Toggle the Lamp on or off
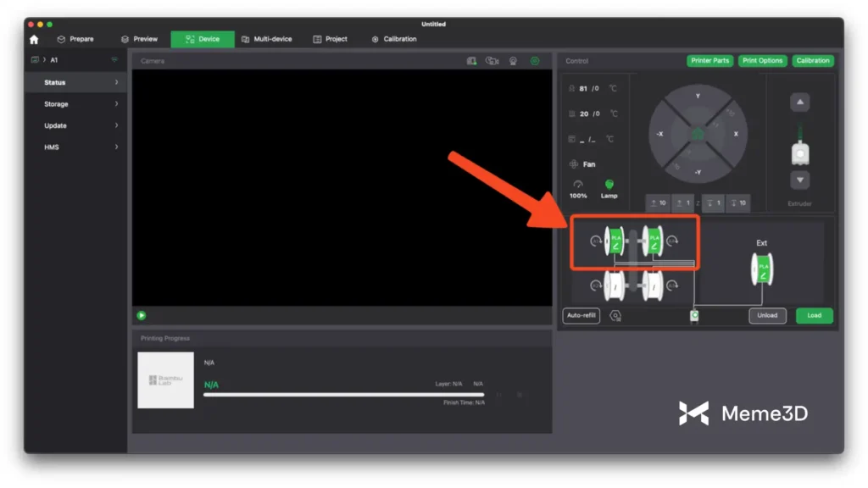 [609, 188]
